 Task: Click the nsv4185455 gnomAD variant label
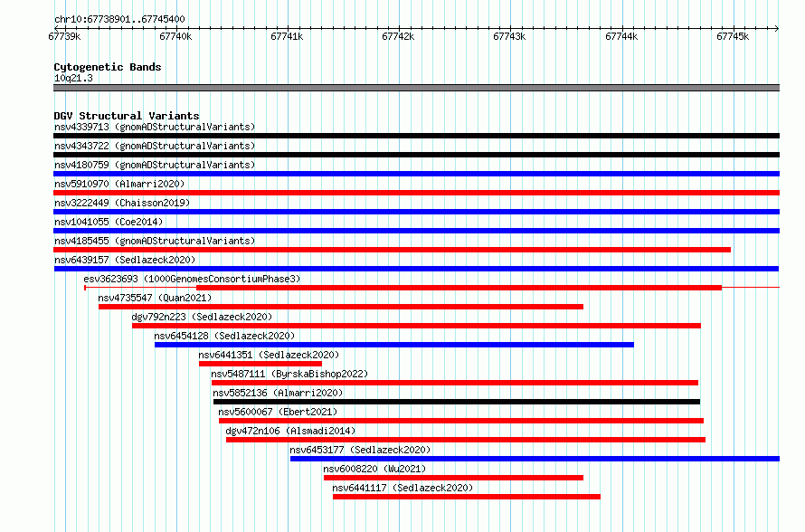155,241
